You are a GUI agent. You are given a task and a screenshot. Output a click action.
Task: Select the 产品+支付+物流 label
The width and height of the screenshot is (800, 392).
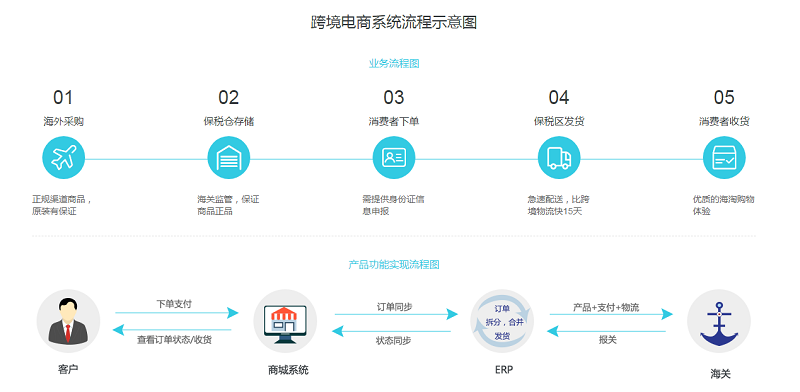pos(606,307)
